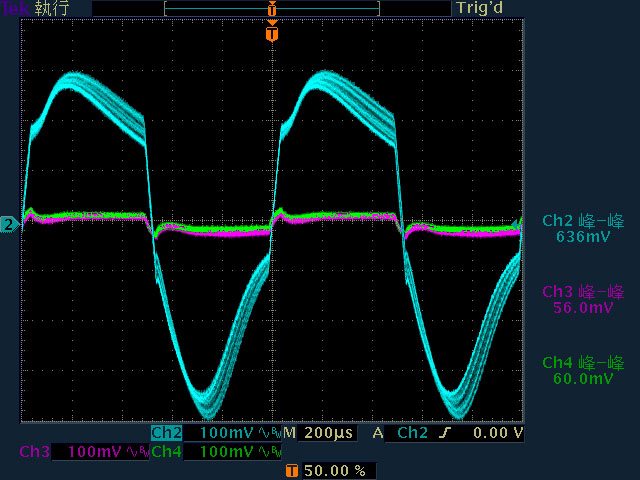The image size is (640, 480).
Task: Click the Ch2 ground reference marker
Action: click(9, 224)
